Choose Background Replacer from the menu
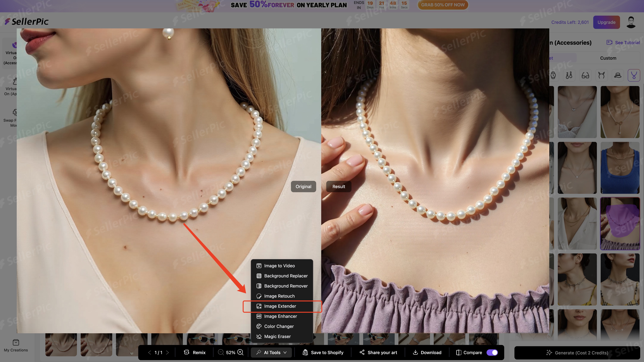 tap(282, 276)
